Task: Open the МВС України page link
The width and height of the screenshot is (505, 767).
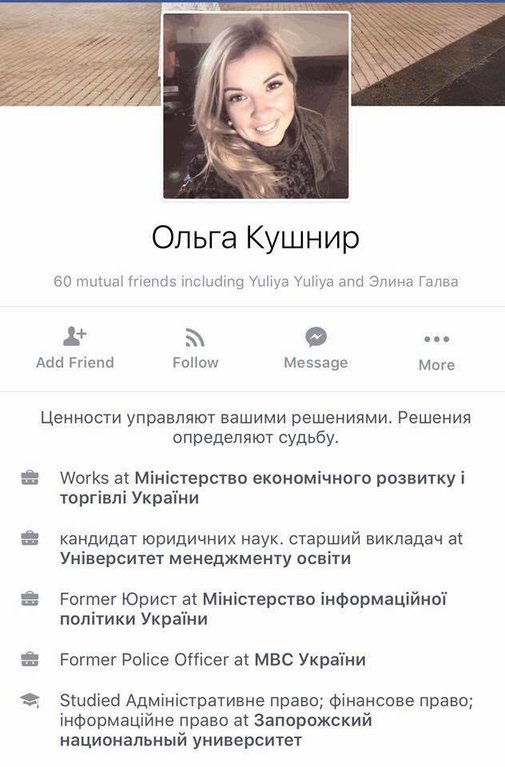Action: pyautogui.click(x=310, y=660)
